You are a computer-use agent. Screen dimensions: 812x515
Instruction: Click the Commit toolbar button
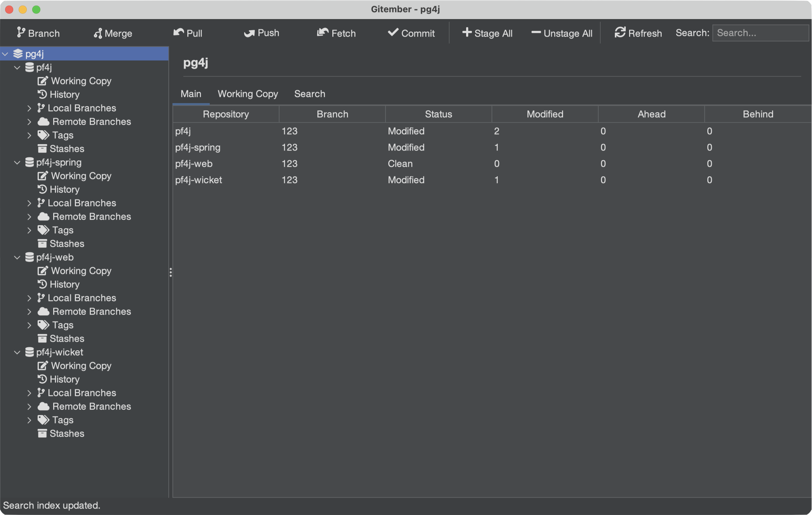pyautogui.click(x=411, y=33)
